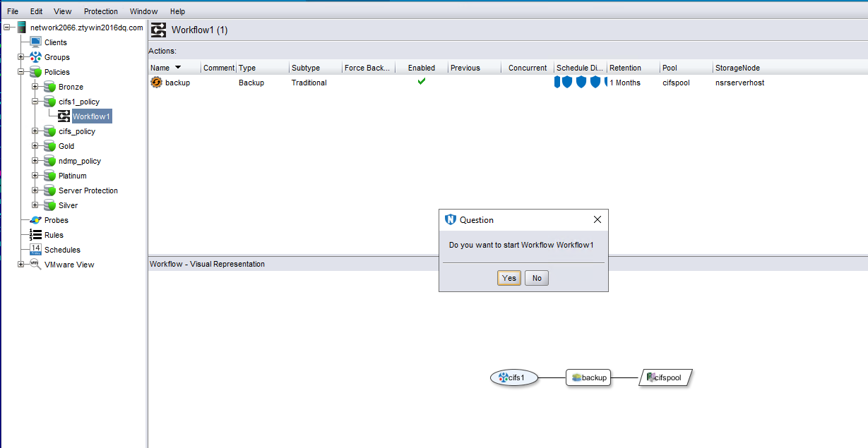The width and height of the screenshot is (868, 448).
Task: Expand the Bronze policy node
Action: pyautogui.click(x=35, y=87)
